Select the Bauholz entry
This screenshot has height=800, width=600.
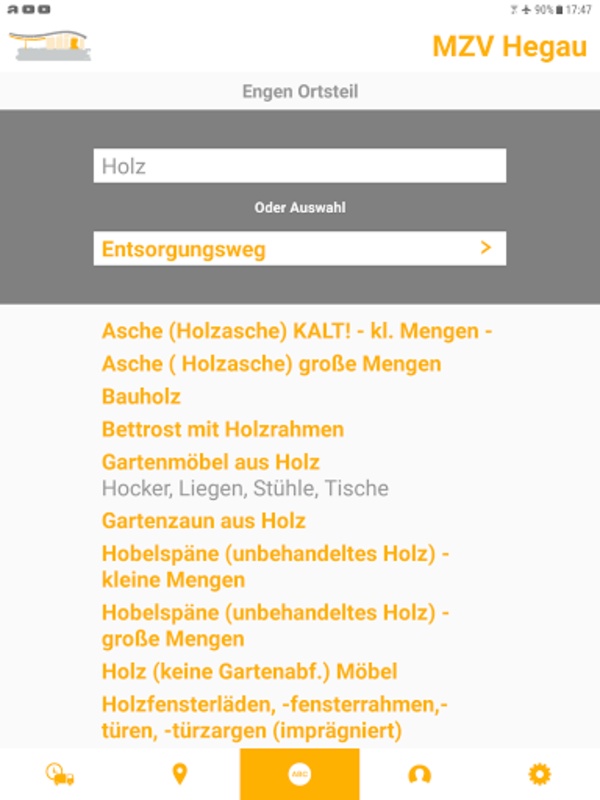pos(141,396)
